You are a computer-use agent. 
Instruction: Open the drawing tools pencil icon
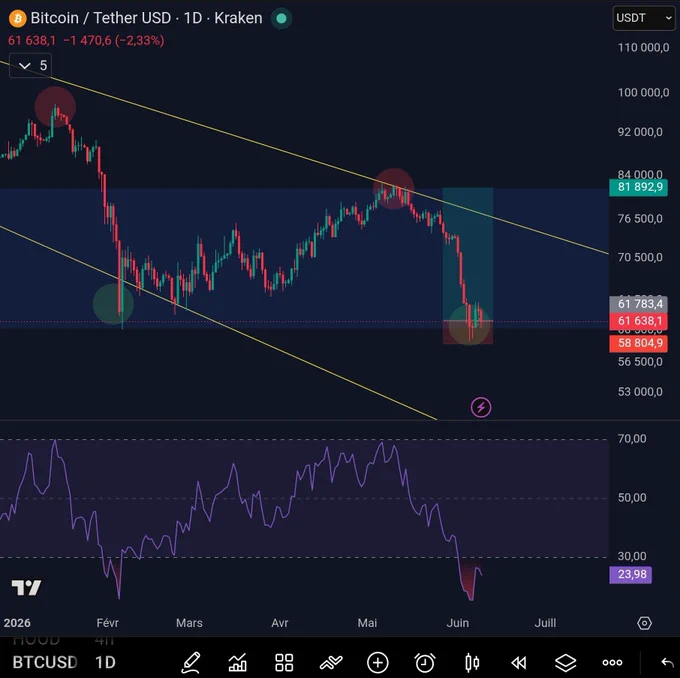pos(191,662)
